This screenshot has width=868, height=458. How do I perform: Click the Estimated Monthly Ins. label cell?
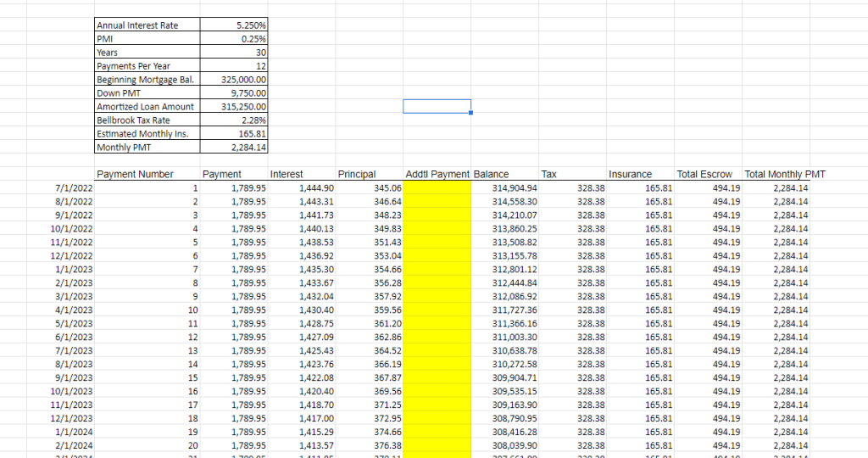147,134
